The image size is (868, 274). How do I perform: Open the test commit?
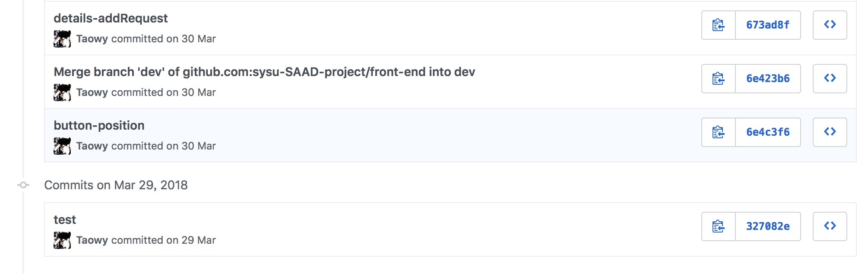click(x=65, y=220)
